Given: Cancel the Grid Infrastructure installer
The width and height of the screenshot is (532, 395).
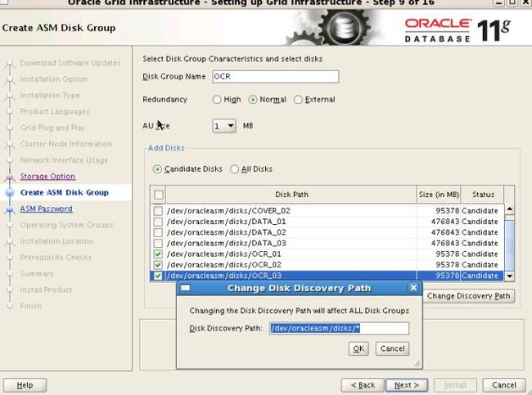Looking at the screenshot, I should coord(504,385).
